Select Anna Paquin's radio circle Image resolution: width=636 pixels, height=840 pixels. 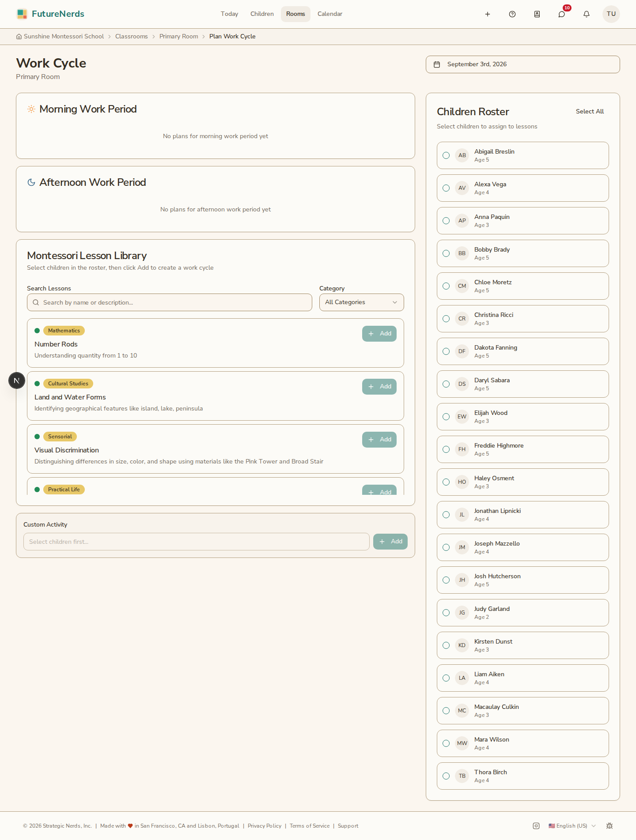(446, 221)
